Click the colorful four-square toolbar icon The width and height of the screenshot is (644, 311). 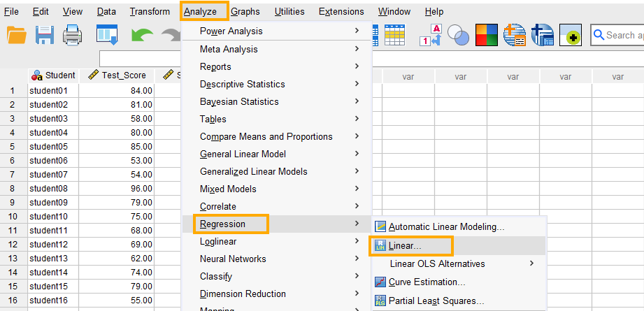[x=486, y=35]
